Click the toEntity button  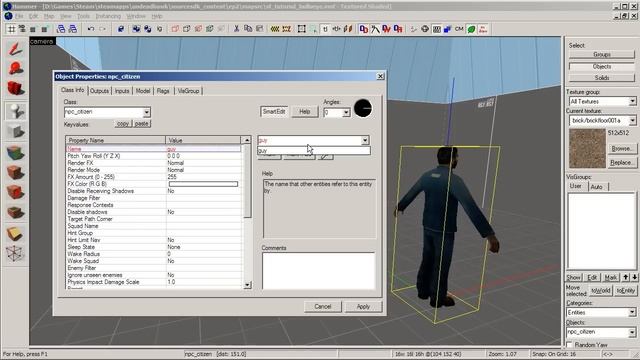[625, 291]
